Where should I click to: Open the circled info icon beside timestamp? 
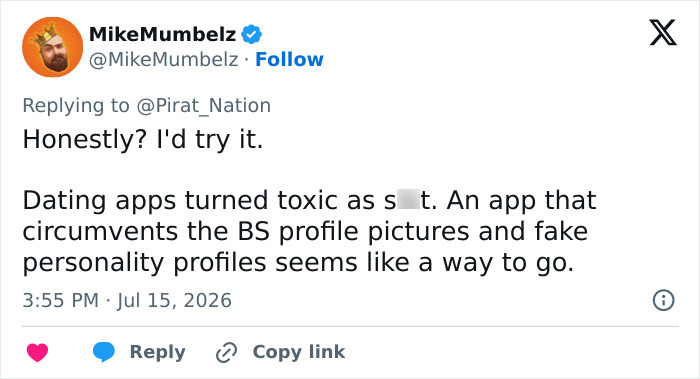[x=664, y=300]
